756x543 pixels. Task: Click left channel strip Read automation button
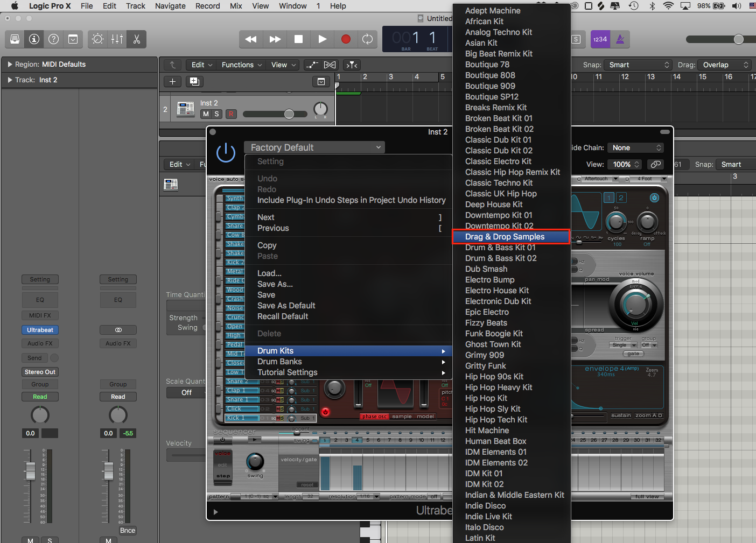40,397
